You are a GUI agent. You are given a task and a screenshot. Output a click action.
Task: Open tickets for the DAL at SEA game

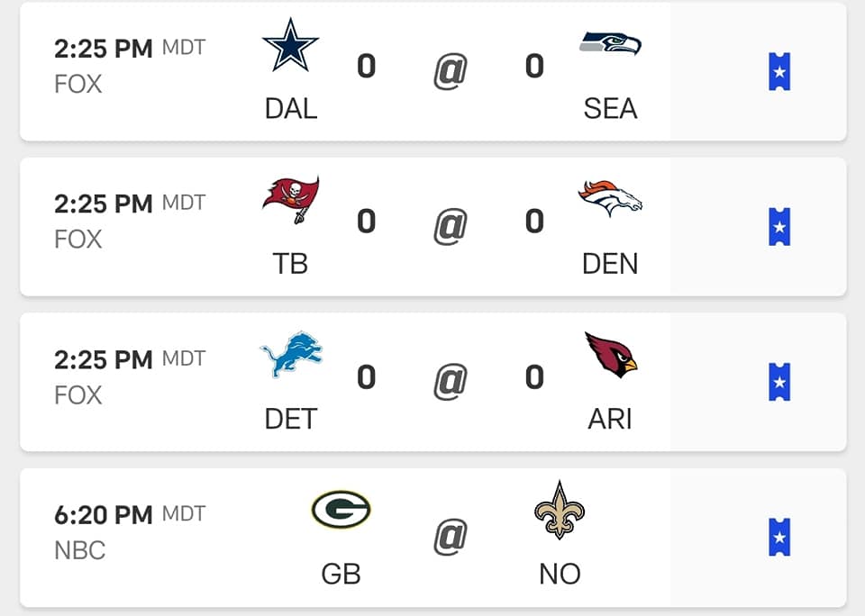pyautogui.click(x=779, y=72)
